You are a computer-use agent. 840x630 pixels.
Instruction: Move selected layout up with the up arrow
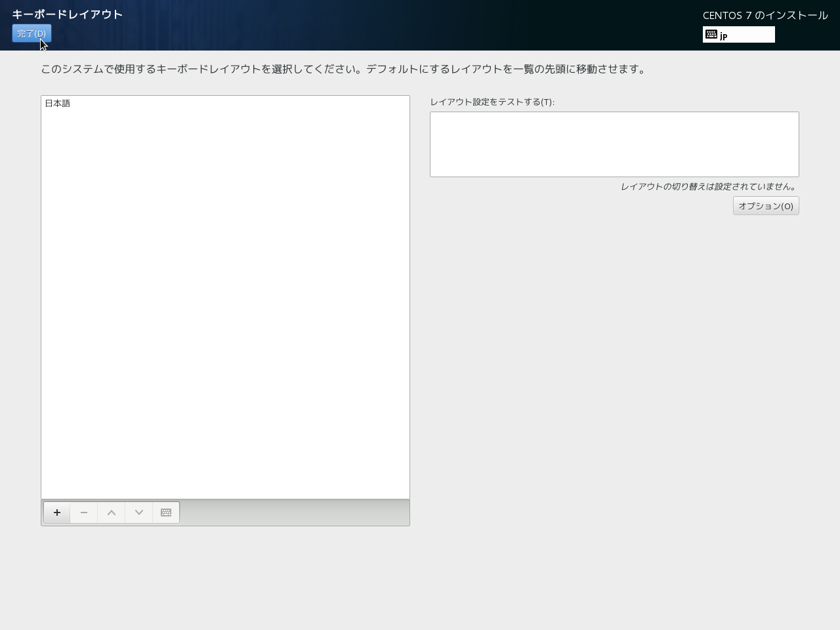(x=112, y=513)
